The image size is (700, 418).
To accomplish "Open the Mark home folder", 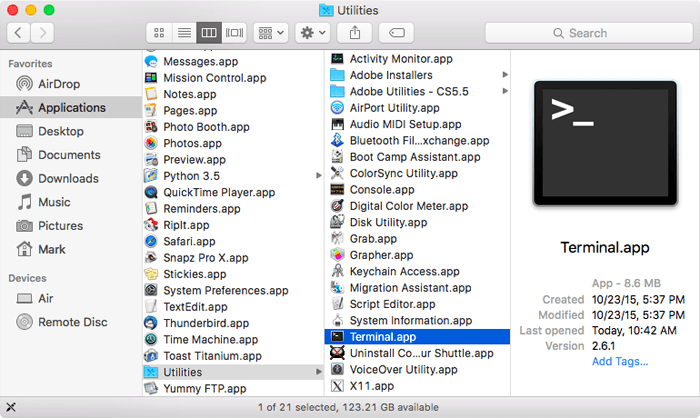I will point(71,249).
